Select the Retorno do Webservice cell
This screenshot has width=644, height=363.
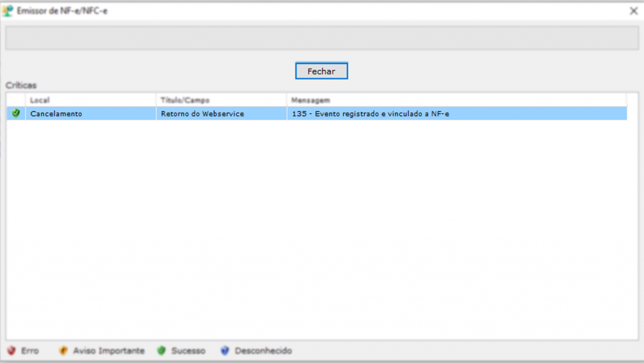[x=202, y=114]
